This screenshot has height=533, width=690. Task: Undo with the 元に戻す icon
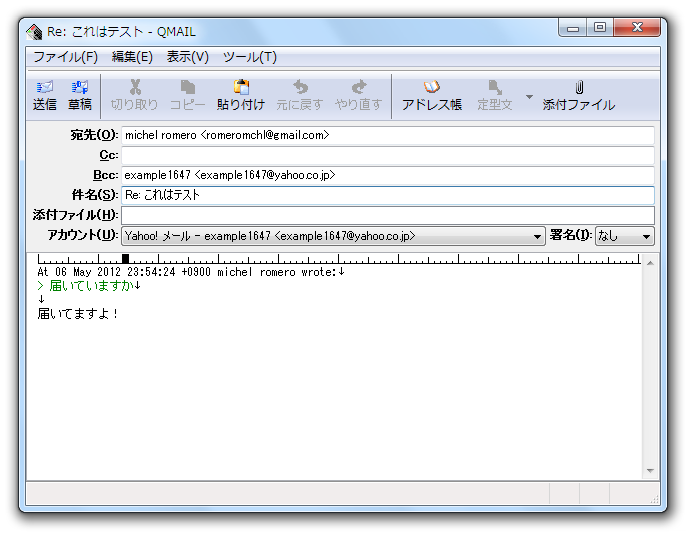(x=300, y=96)
